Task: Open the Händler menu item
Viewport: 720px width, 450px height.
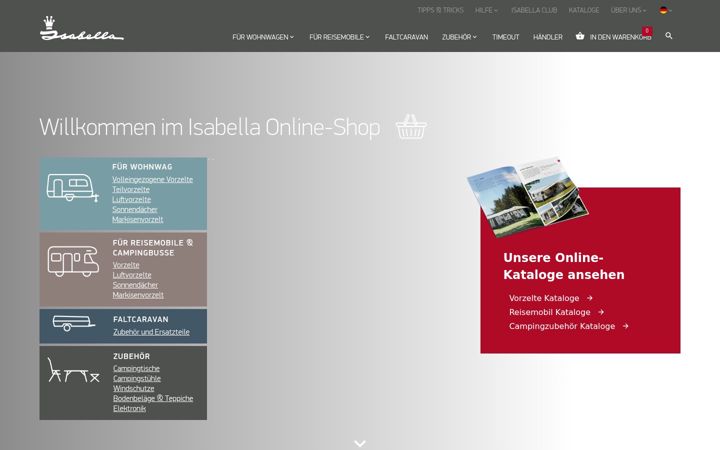Action: point(547,37)
